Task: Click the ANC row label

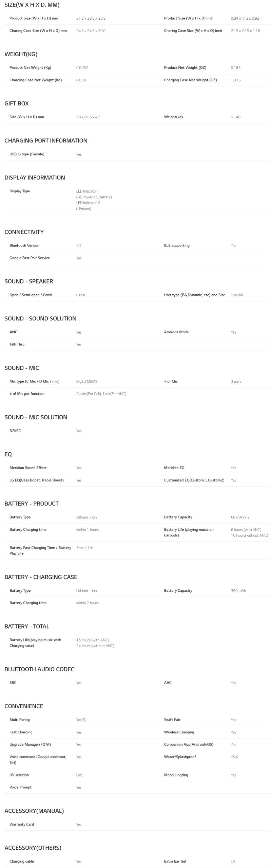Action: click(13, 332)
